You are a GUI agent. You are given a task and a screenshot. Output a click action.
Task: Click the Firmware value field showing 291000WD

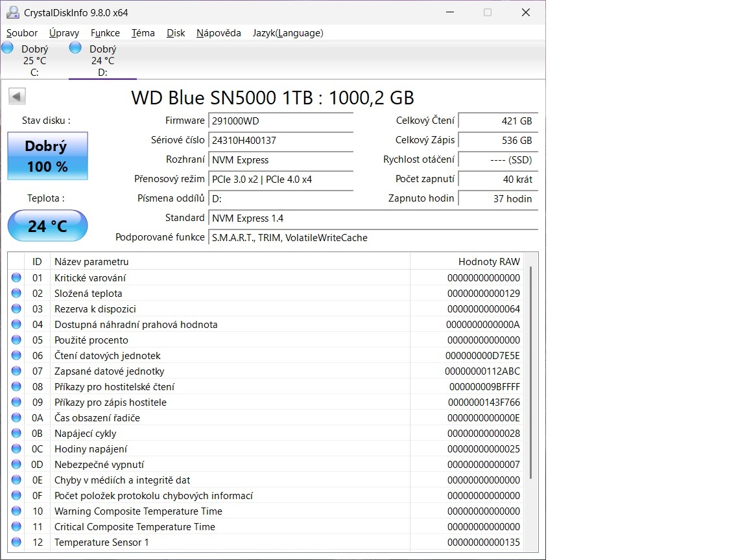[280, 121]
